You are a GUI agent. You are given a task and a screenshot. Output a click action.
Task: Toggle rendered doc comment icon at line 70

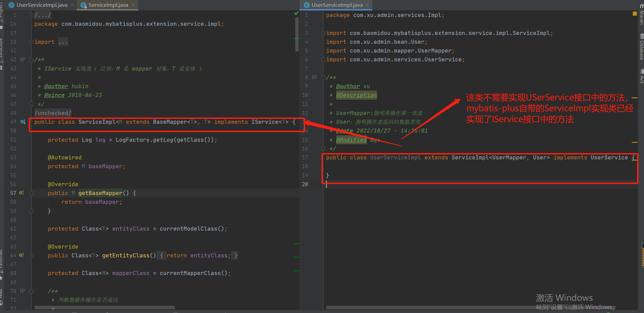(x=23, y=291)
